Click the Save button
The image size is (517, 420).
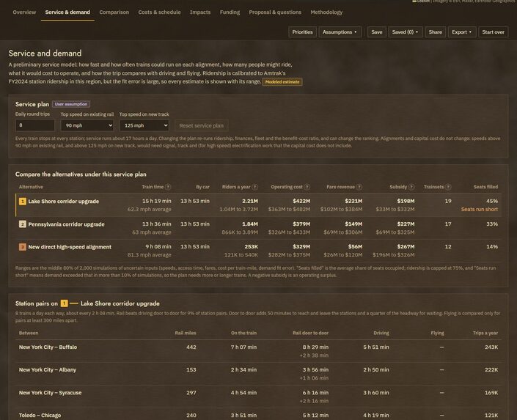[376, 32]
